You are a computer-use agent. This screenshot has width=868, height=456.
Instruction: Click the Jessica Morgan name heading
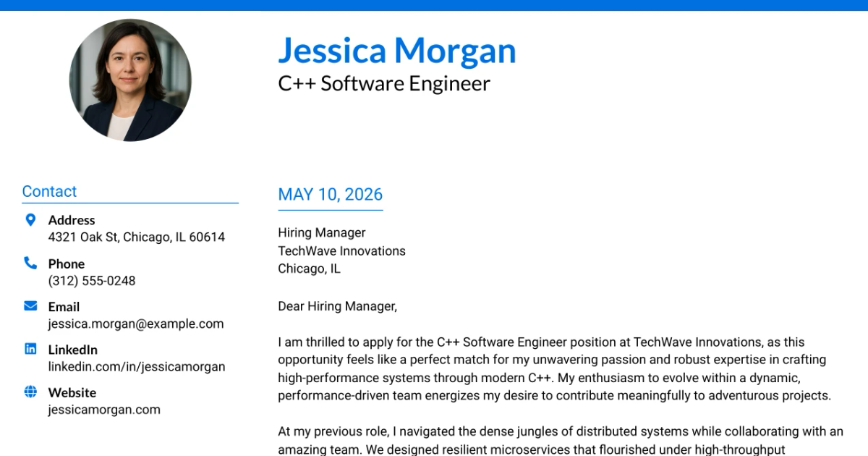pos(397,50)
